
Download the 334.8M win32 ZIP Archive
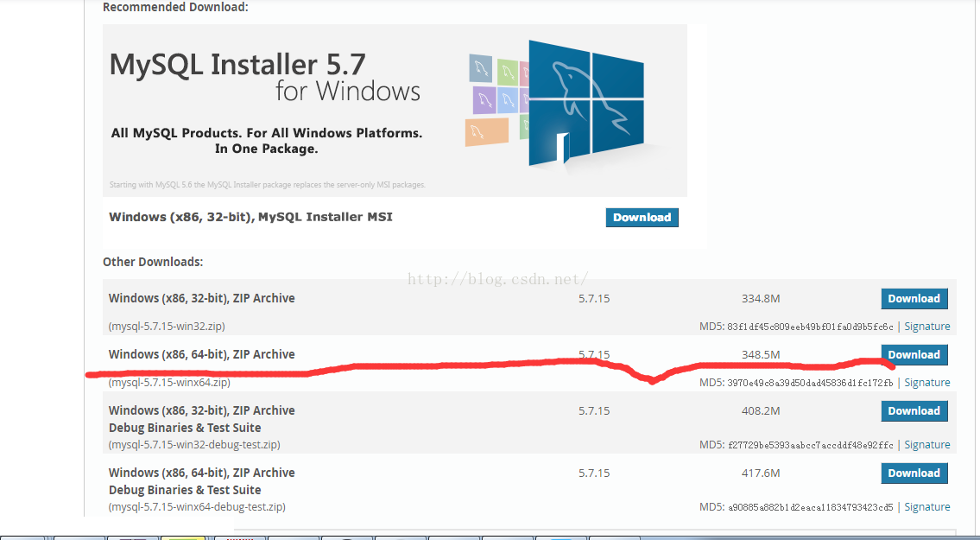point(914,298)
